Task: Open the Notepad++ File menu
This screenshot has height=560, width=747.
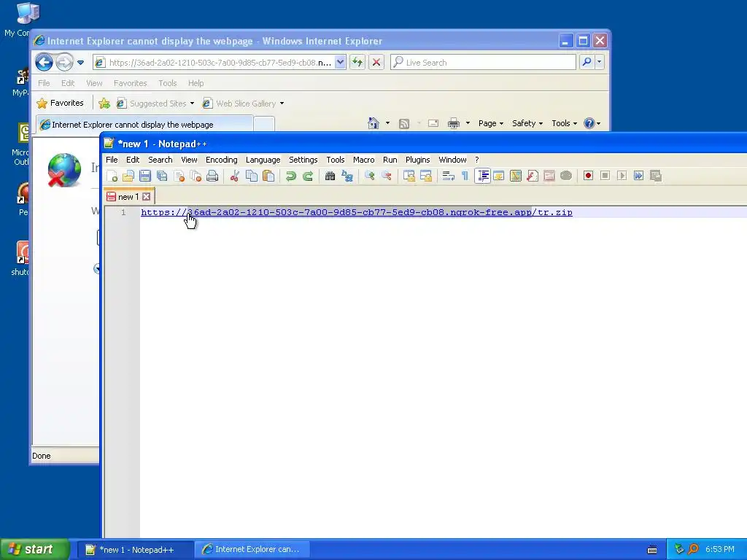Action: pos(112,160)
